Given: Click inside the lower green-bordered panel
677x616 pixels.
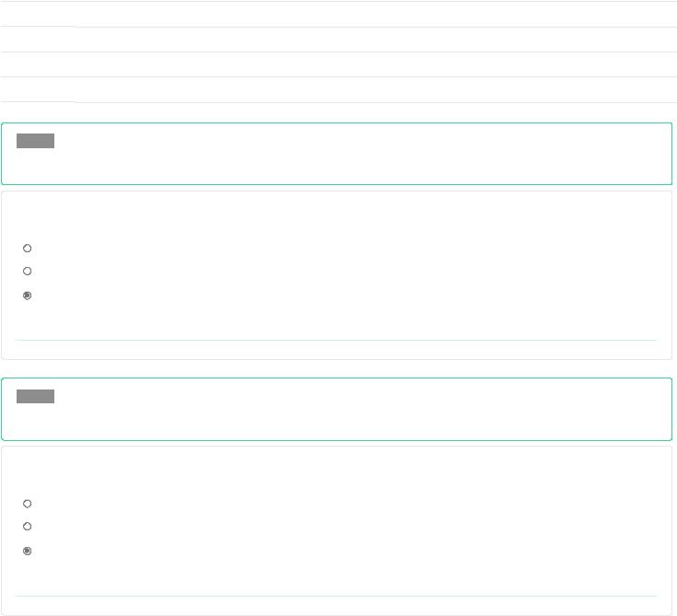Looking at the screenshot, I should point(337,409).
